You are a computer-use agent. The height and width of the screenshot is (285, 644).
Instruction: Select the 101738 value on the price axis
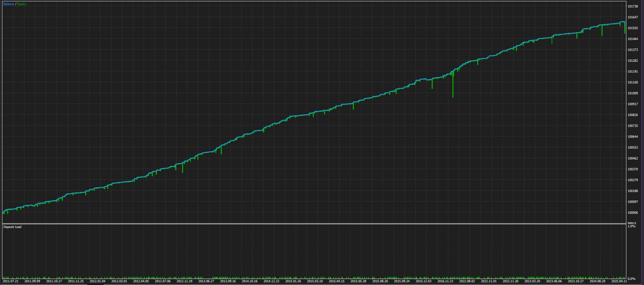pyautogui.click(x=633, y=6)
